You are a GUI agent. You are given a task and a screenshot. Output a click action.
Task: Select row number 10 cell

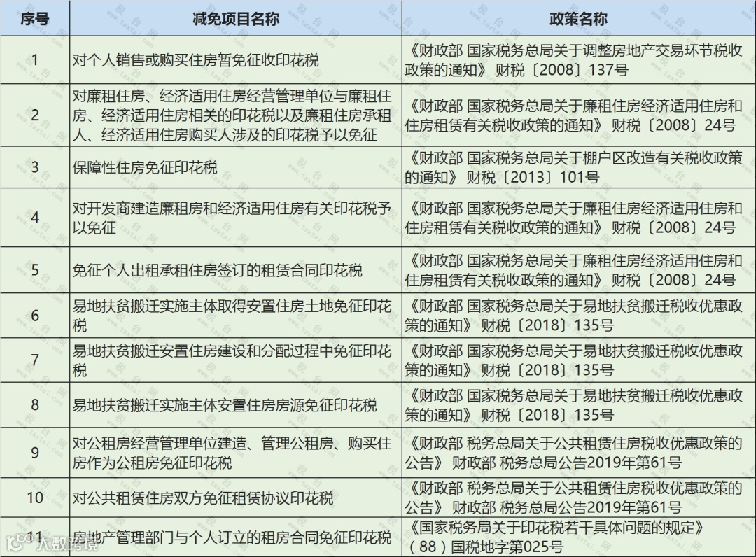click(35, 498)
